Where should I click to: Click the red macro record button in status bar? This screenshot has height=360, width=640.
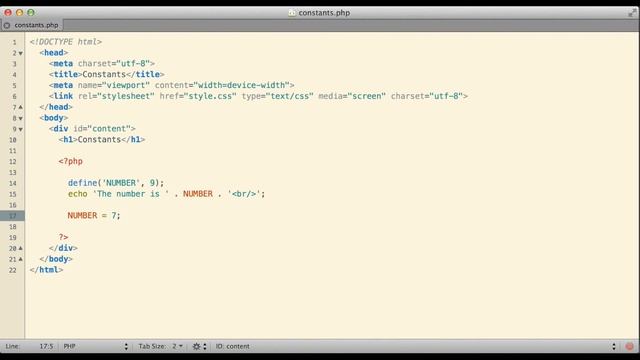[x=629, y=347]
